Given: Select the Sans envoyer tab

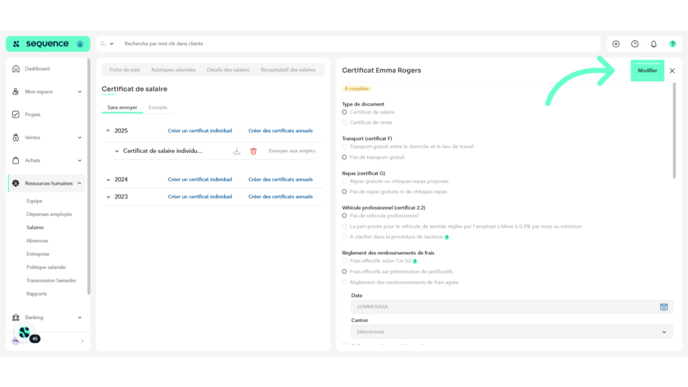Looking at the screenshot, I should click(122, 108).
